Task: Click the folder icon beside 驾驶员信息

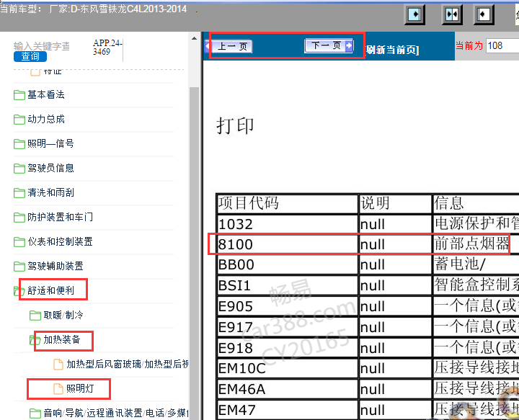Action: [19, 169]
